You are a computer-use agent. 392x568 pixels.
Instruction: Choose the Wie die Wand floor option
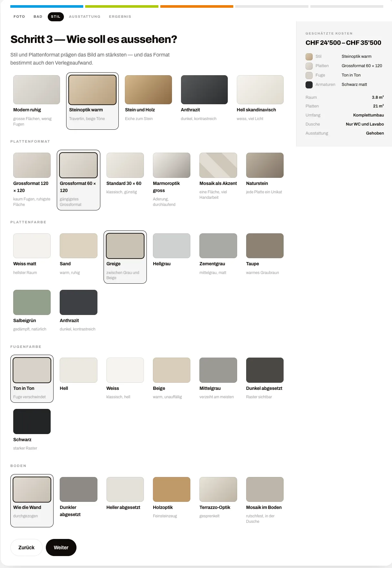pos(32,501)
